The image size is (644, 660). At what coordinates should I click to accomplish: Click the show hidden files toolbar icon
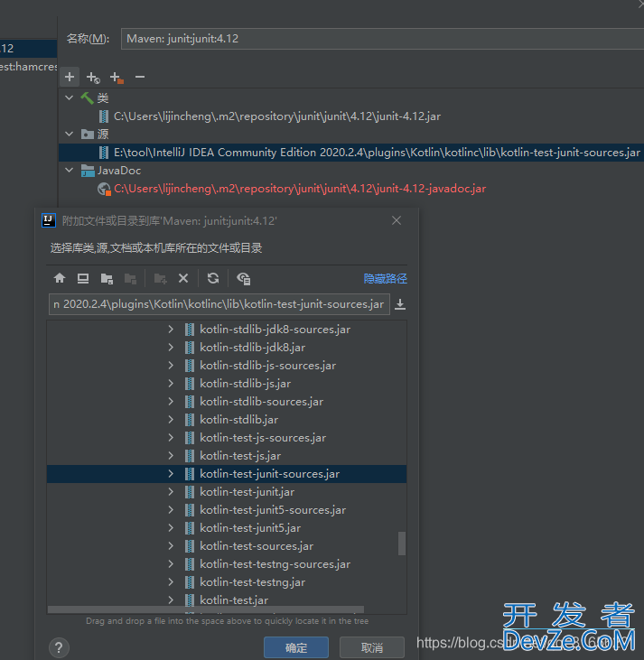point(244,278)
